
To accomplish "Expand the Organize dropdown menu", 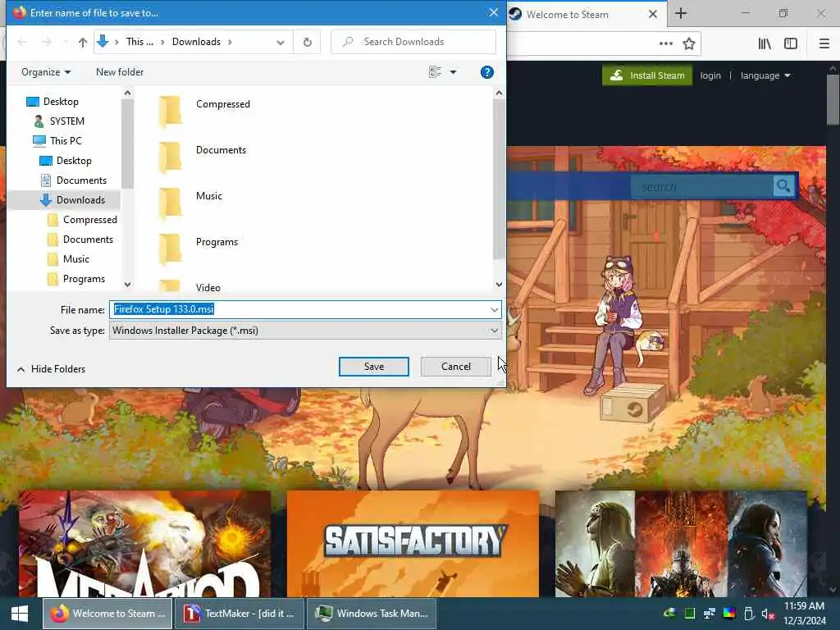I will pos(46,72).
